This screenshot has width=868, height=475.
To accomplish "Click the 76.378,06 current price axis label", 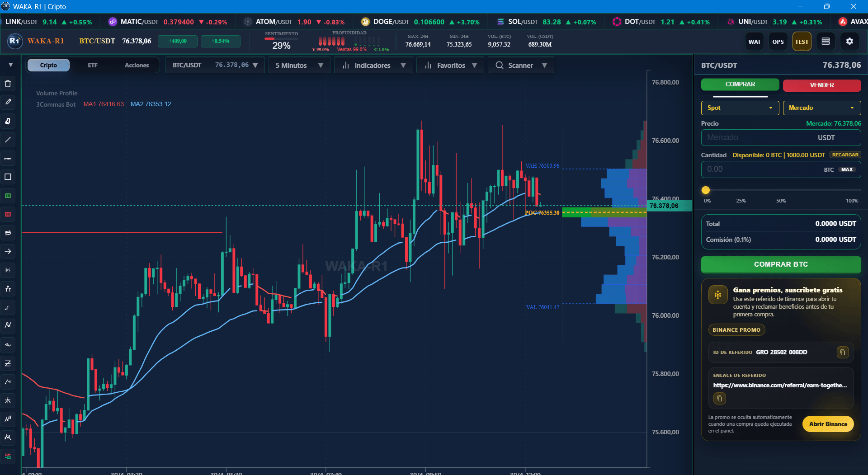I will point(670,206).
